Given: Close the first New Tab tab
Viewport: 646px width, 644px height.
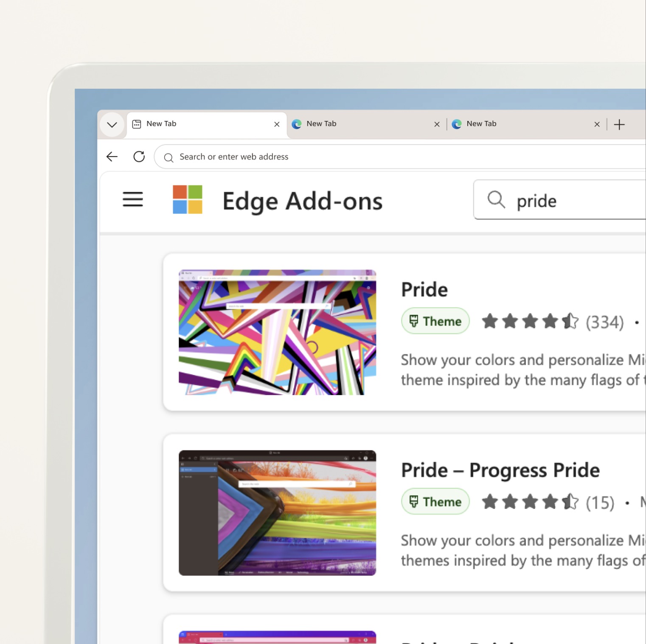Looking at the screenshot, I should (x=277, y=124).
